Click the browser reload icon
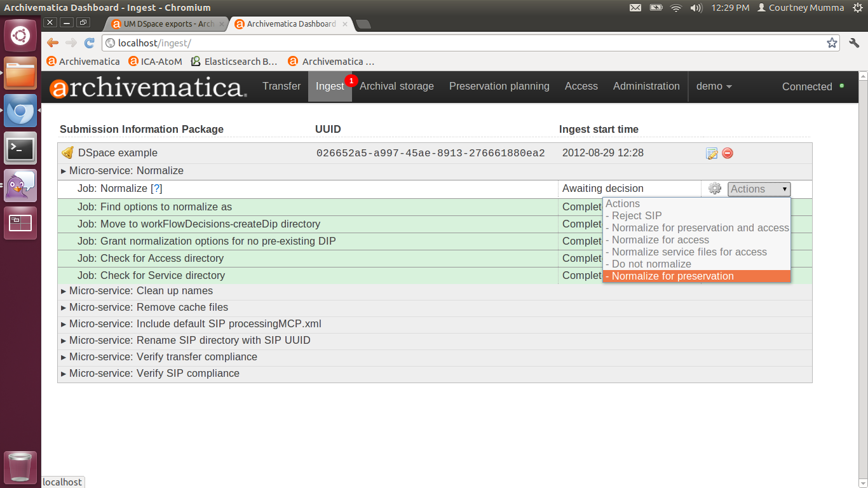Screen dimensions: 868x488 point(90,43)
